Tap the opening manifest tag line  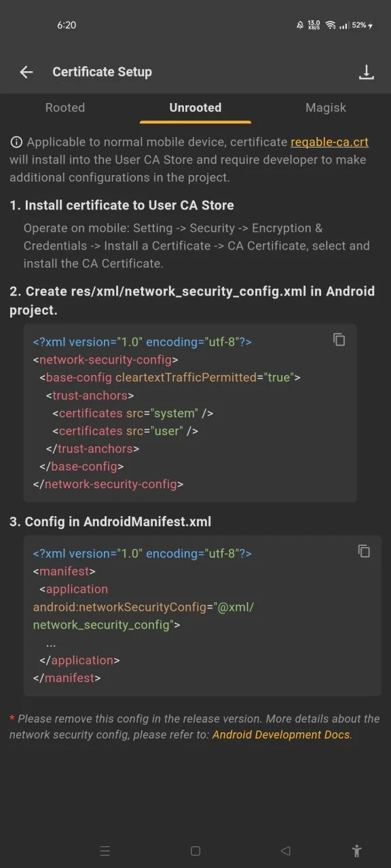click(x=64, y=572)
